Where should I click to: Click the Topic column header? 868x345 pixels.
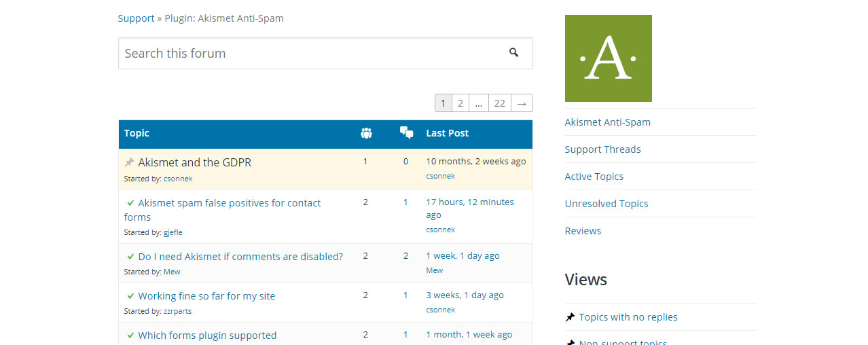click(137, 133)
